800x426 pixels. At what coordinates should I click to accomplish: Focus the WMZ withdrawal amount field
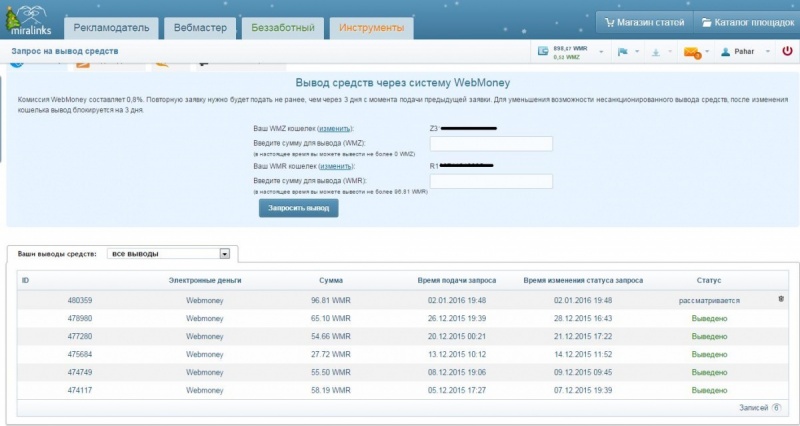[x=491, y=144]
